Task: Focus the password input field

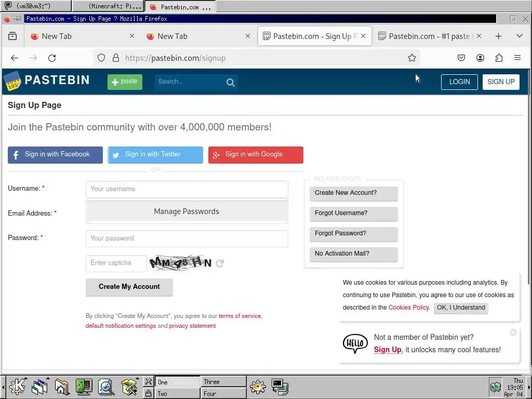Action: tap(187, 238)
